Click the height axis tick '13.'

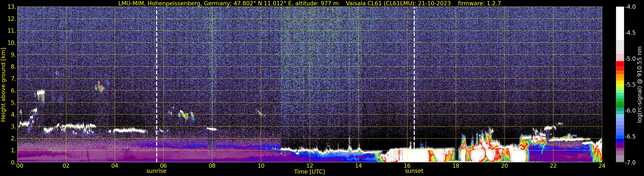click(12, 7)
